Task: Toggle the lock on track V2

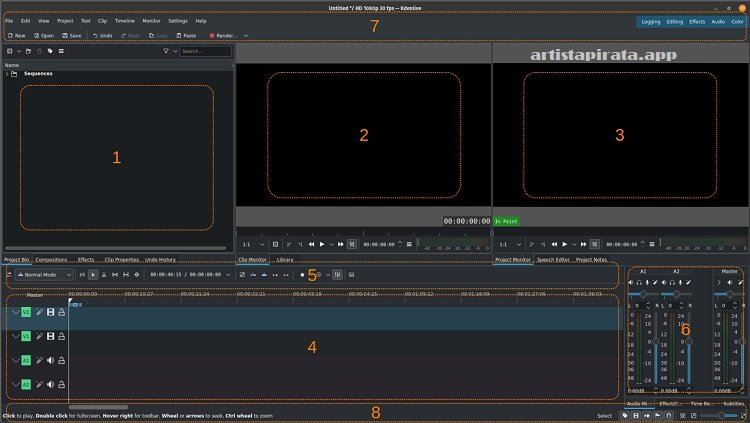Action: click(x=62, y=312)
